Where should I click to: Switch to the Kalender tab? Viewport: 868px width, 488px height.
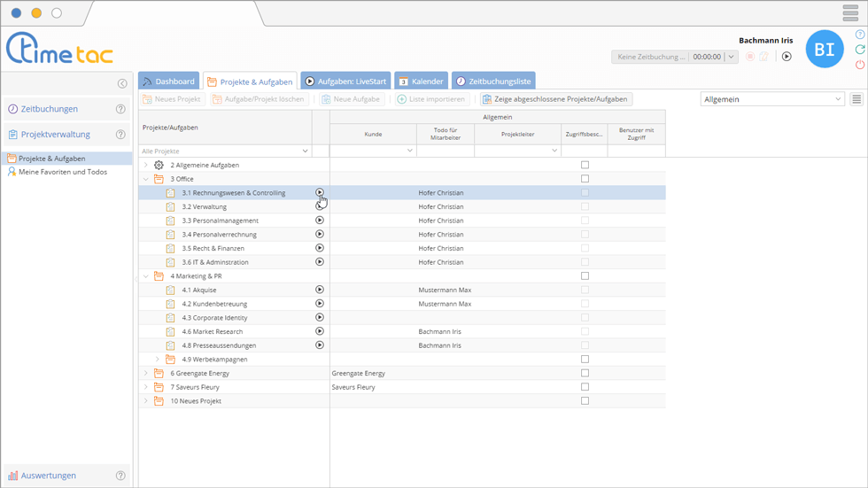[x=420, y=81]
